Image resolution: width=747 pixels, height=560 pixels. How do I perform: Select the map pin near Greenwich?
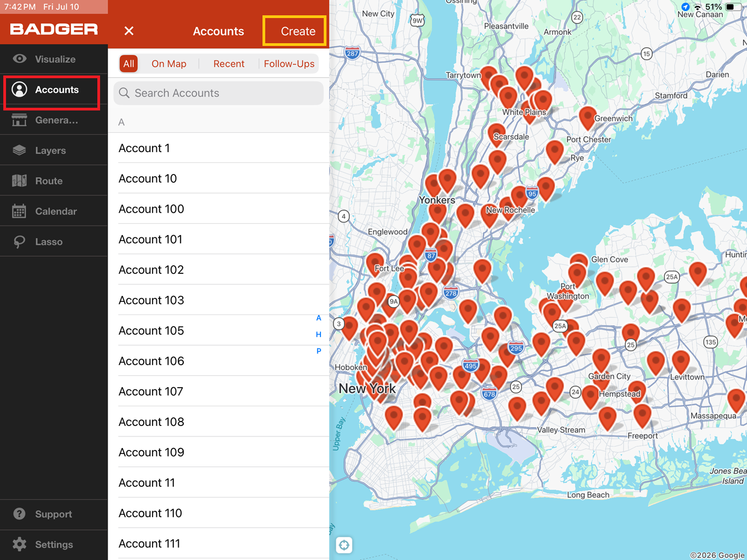coord(587,118)
